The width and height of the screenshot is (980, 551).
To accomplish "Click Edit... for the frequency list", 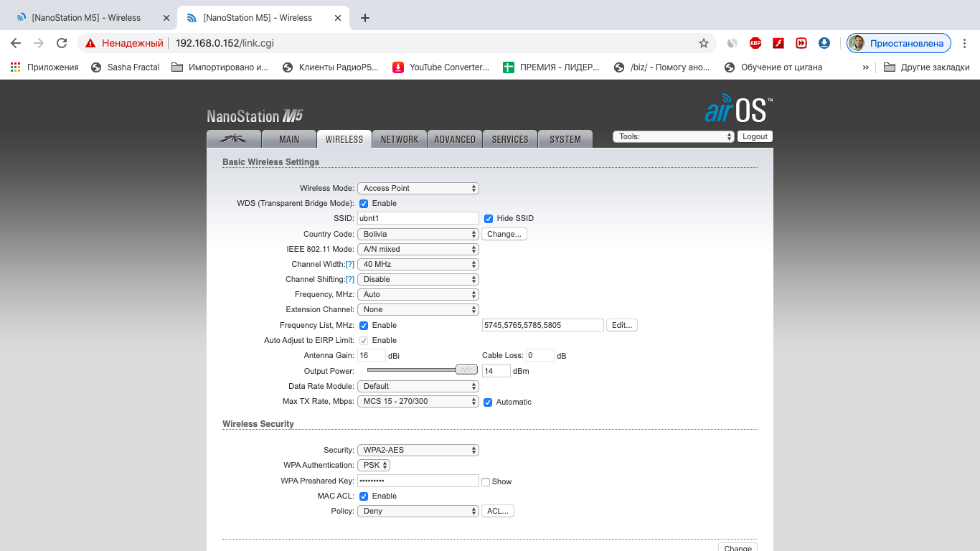I will point(622,326).
